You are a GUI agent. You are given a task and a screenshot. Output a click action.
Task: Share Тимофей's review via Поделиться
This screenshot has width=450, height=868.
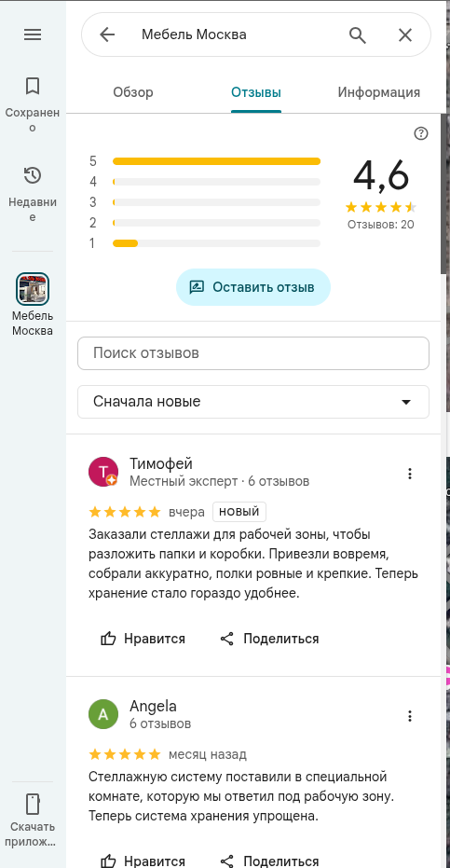click(269, 639)
